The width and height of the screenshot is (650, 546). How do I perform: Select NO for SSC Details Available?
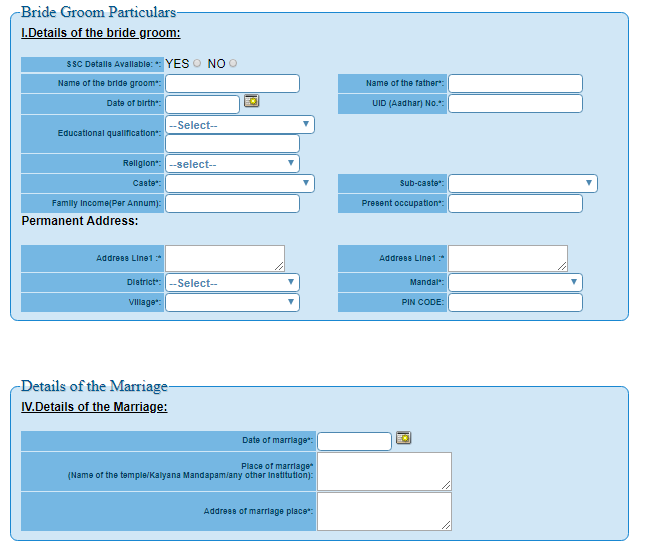tap(233, 64)
